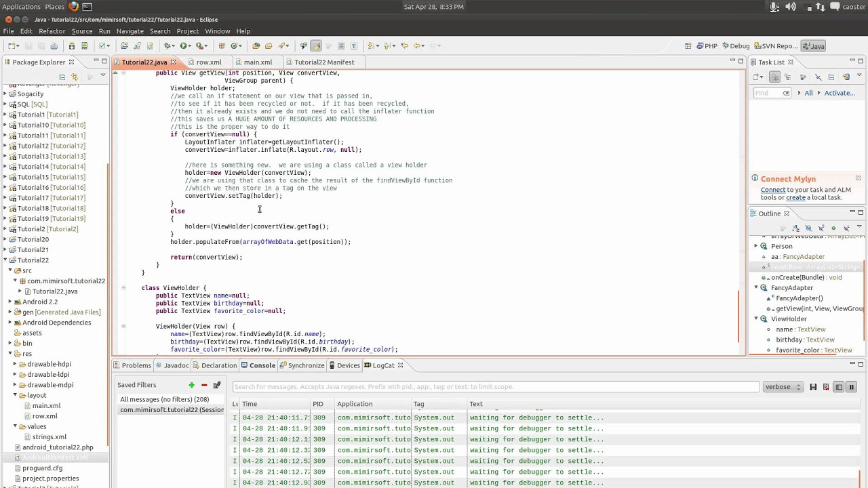The image size is (868, 488).
Task: Toggle categorized view in Task List
Action: pyautogui.click(x=775, y=77)
